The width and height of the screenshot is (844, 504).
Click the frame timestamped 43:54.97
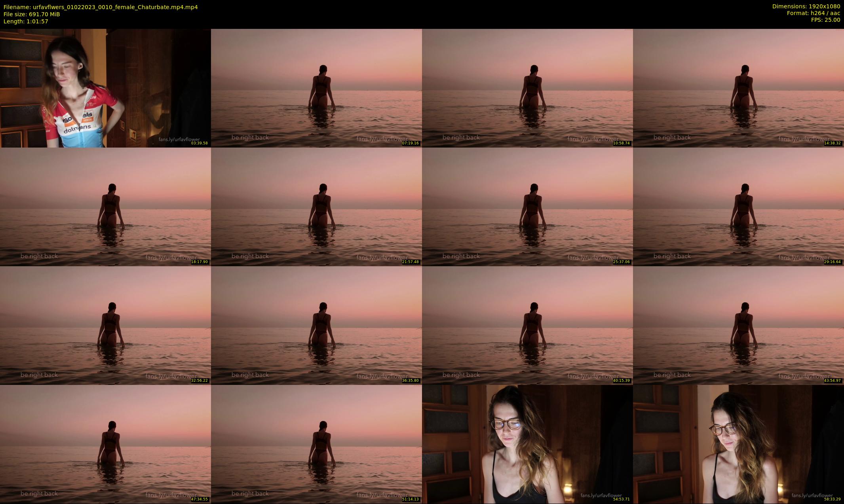pos(738,325)
